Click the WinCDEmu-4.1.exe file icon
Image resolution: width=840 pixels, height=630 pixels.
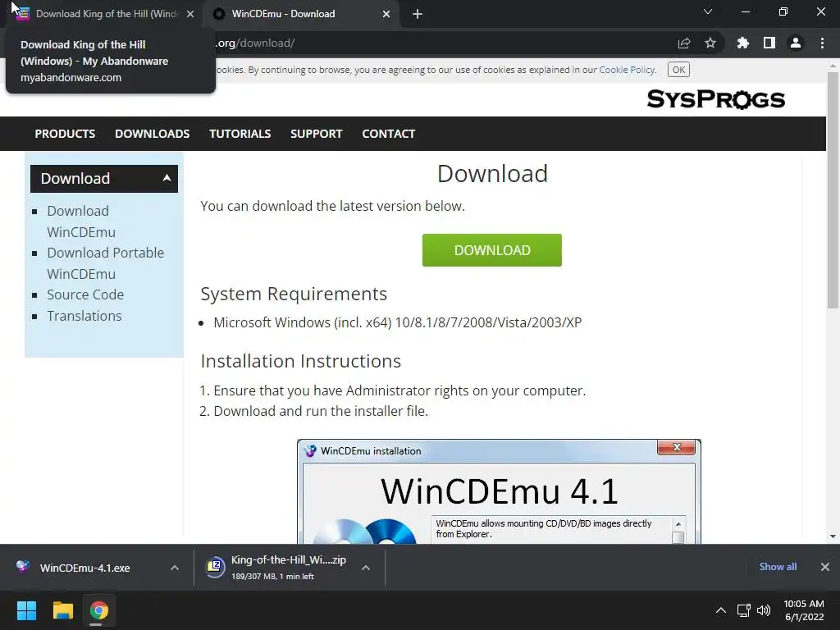[x=22, y=566]
